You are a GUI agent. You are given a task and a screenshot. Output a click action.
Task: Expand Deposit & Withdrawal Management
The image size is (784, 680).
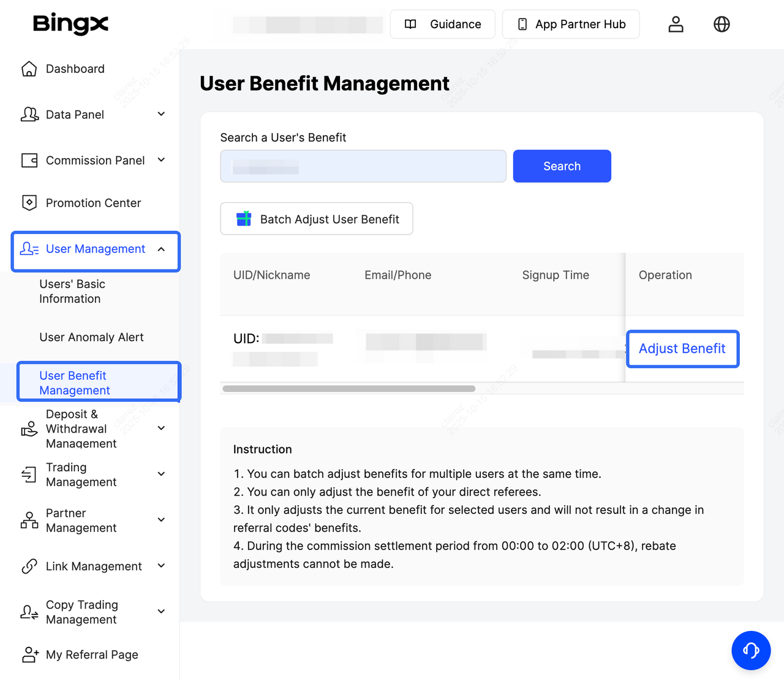[x=161, y=428]
